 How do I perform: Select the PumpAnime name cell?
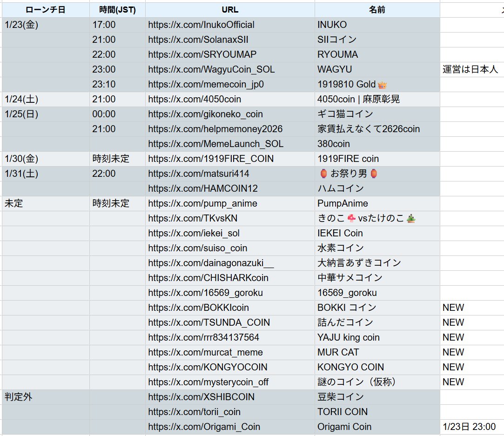click(377, 203)
